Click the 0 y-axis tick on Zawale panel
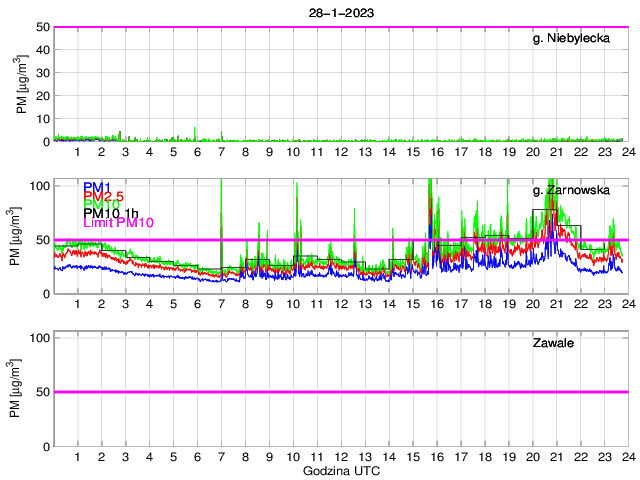 pyautogui.click(x=46, y=445)
